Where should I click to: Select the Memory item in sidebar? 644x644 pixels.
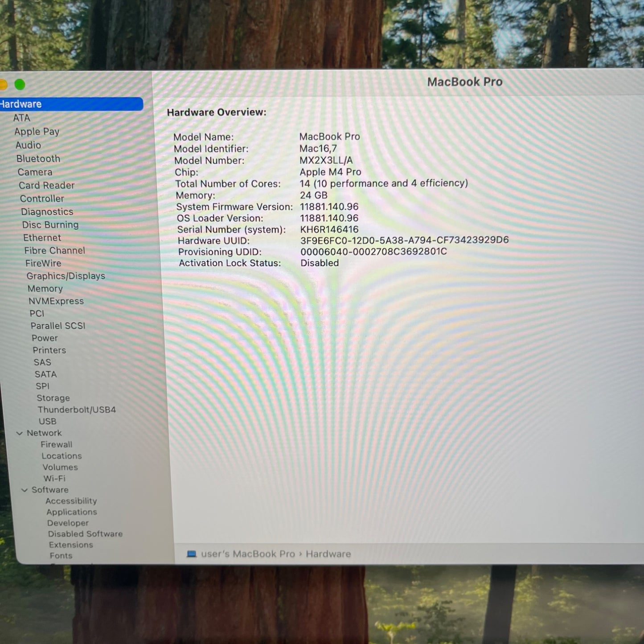click(x=45, y=288)
